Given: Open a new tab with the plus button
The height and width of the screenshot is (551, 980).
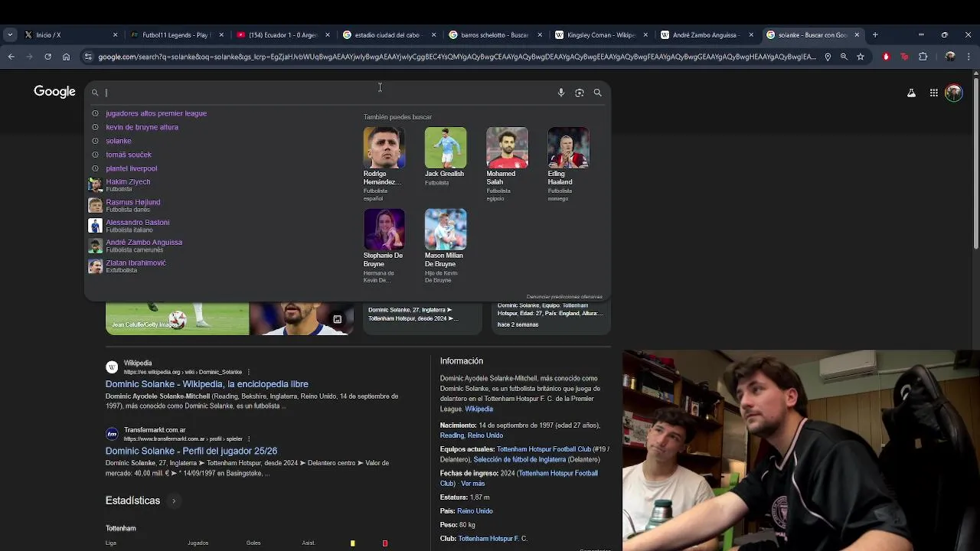Looking at the screenshot, I should coord(875,34).
